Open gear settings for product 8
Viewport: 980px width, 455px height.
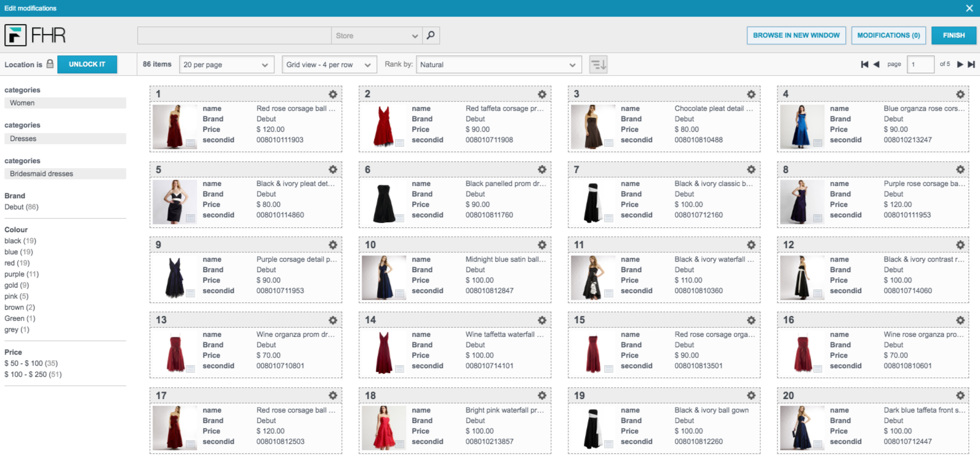coord(960,169)
